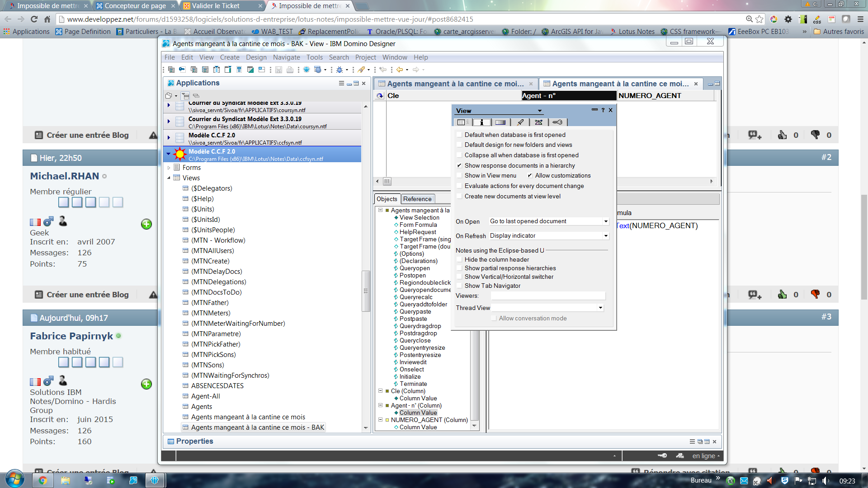Click the tree filter icon in Applications panel
This screenshot has height=488, width=868.
[x=185, y=96]
